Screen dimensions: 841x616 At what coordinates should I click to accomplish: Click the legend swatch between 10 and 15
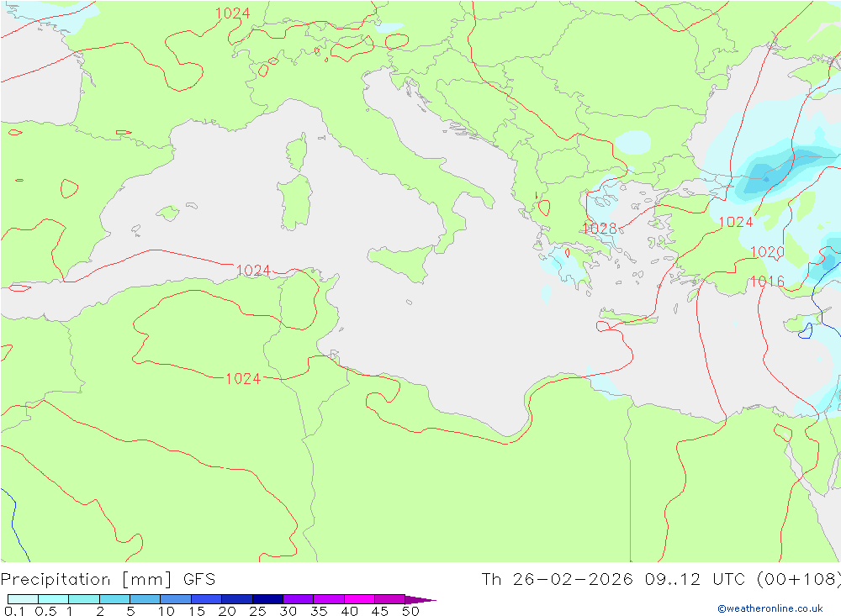[x=176, y=599]
